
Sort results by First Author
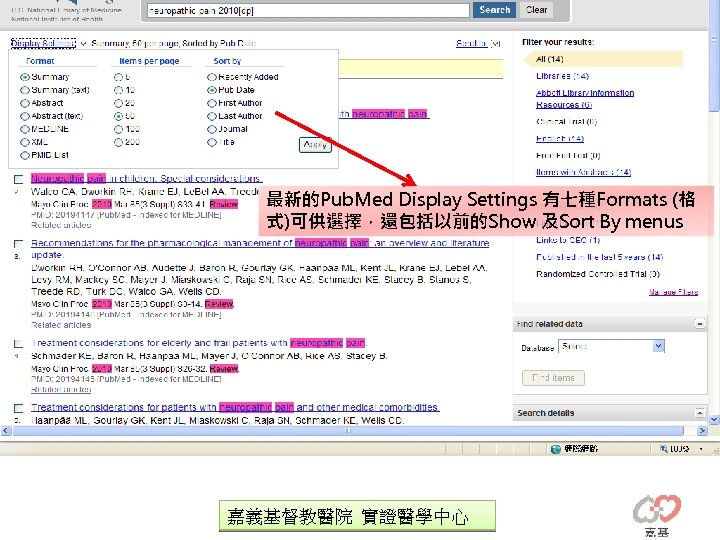pyautogui.click(x=212, y=103)
